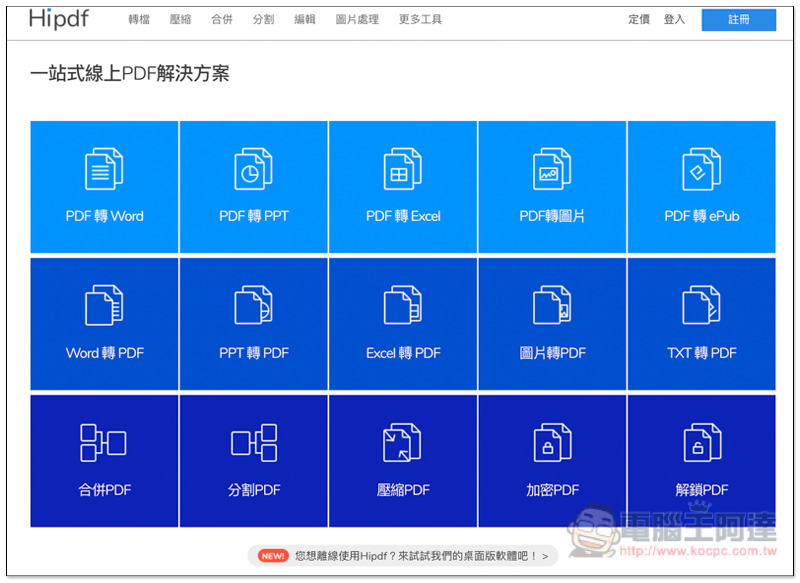This screenshot has width=800, height=583.
Task: Select the 合併PDF merge icon
Action: (x=104, y=443)
